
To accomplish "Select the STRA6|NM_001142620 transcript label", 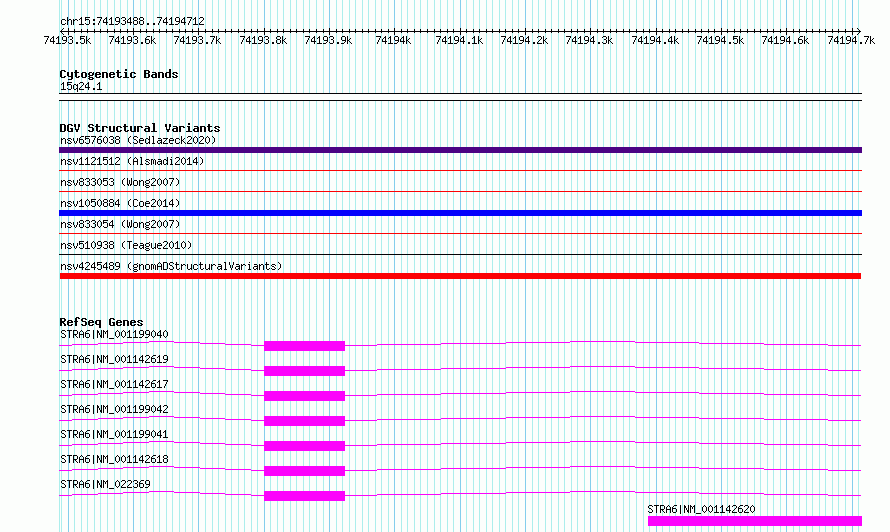I will pos(702,509).
